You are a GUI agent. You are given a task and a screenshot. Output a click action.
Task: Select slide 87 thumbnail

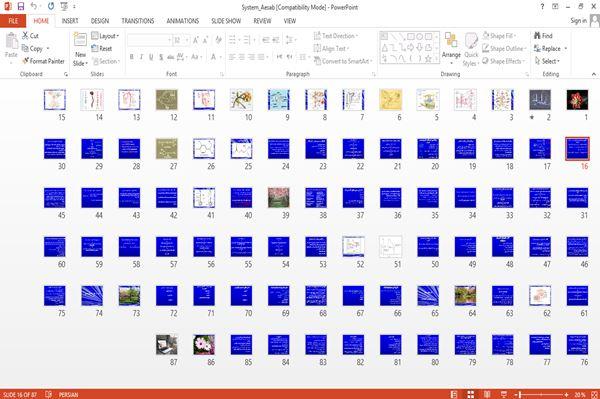tap(166, 345)
